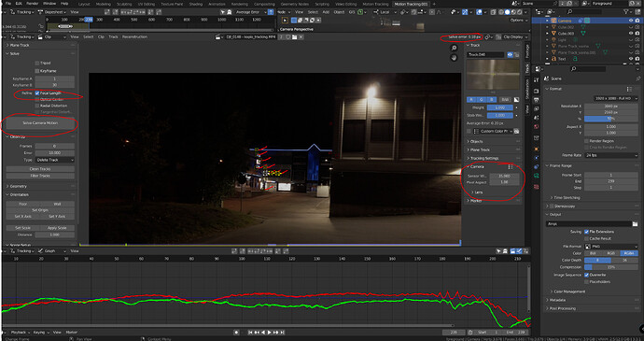The width and height of the screenshot is (644, 341).
Task: Click the Text object icon in outliner
Action: 553,59
